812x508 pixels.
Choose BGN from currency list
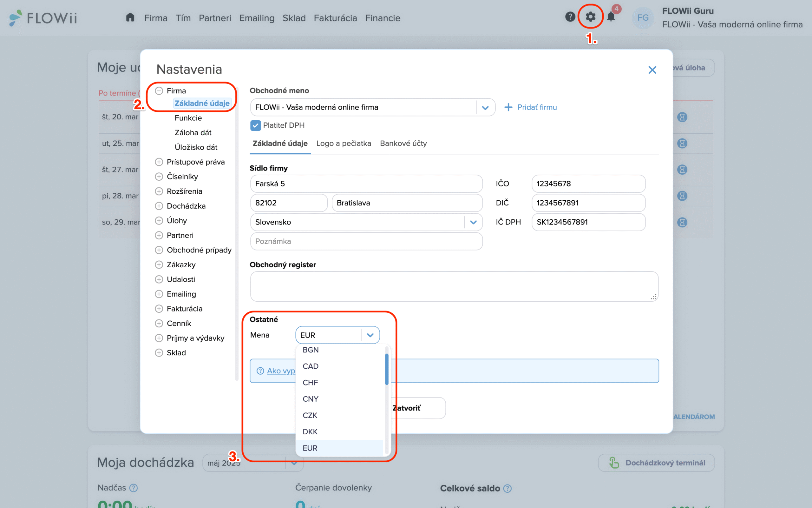(339, 350)
